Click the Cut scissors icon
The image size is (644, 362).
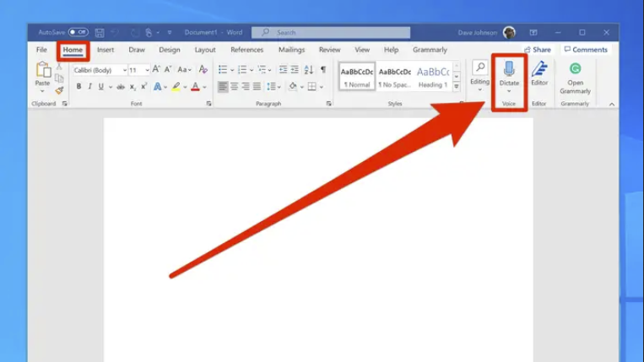59,67
